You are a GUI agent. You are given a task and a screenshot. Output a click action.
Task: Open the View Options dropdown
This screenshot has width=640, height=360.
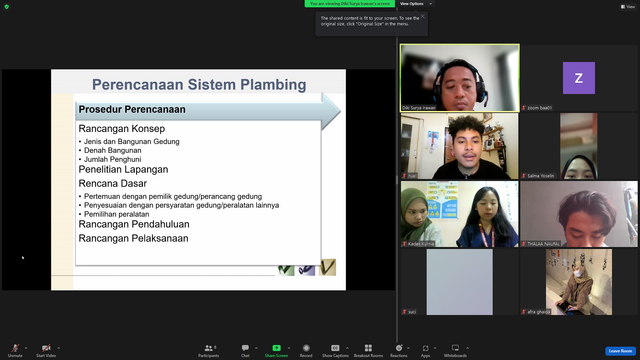point(416,4)
